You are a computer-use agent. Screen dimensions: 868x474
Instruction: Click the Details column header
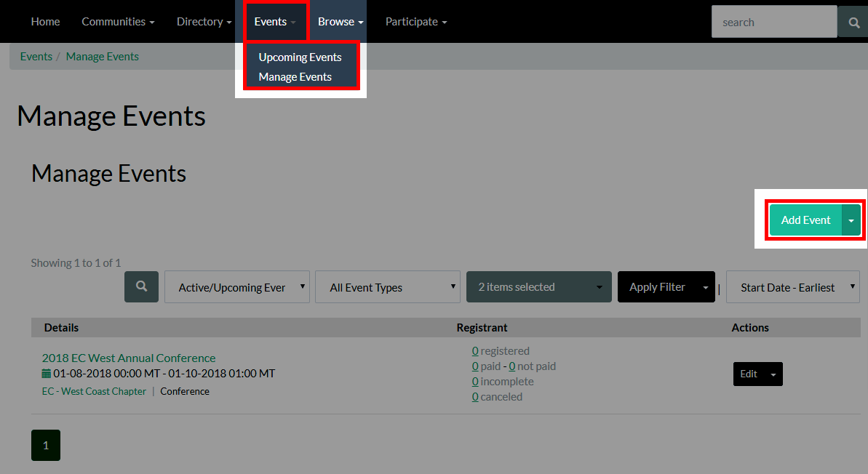coord(61,327)
